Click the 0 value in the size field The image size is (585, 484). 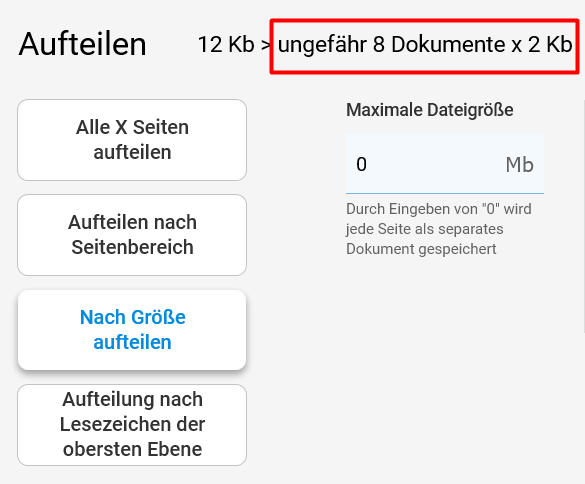[x=361, y=165]
